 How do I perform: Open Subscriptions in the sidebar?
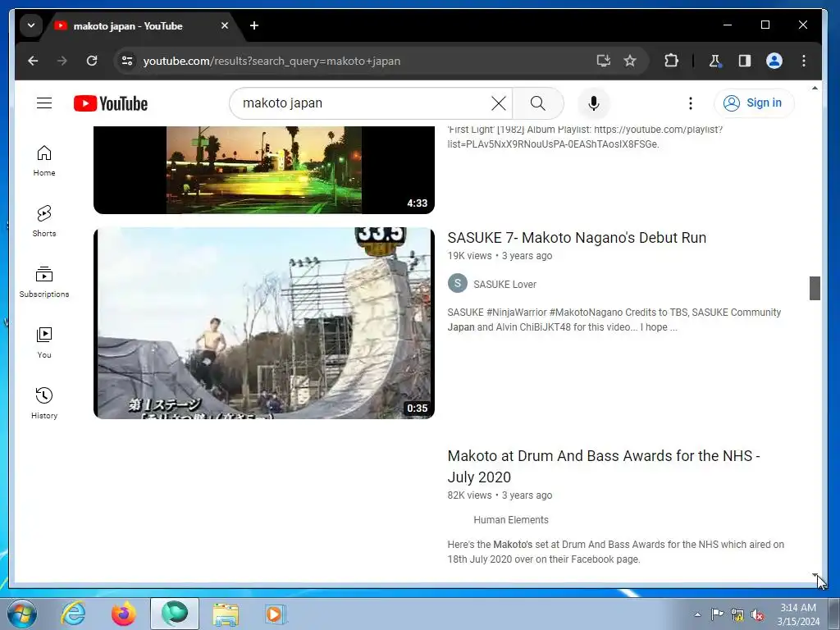44,282
